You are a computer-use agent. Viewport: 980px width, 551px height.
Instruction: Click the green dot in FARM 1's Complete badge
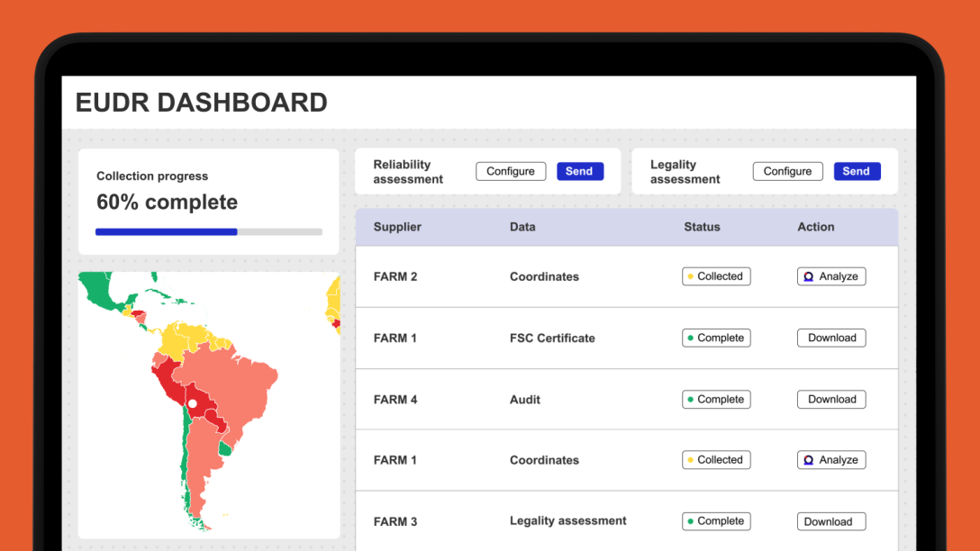[690, 338]
